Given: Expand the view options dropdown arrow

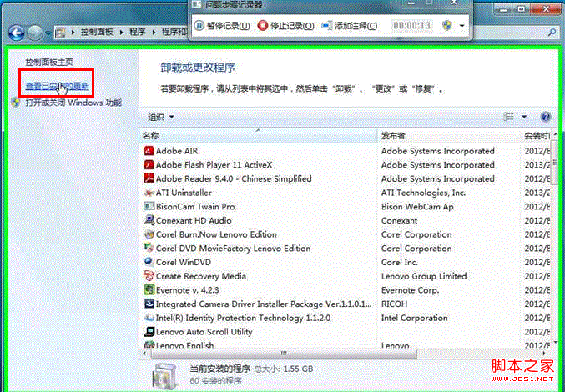Looking at the screenshot, I should (x=524, y=117).
